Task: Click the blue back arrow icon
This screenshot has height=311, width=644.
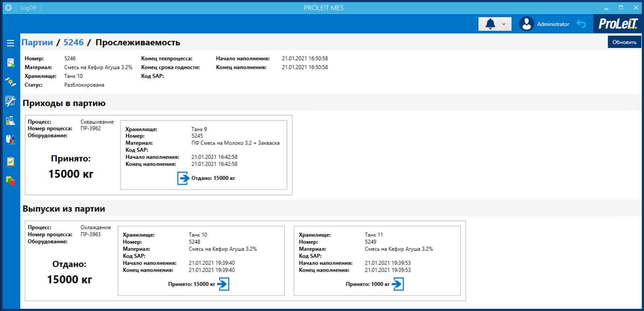Action: 581,24
